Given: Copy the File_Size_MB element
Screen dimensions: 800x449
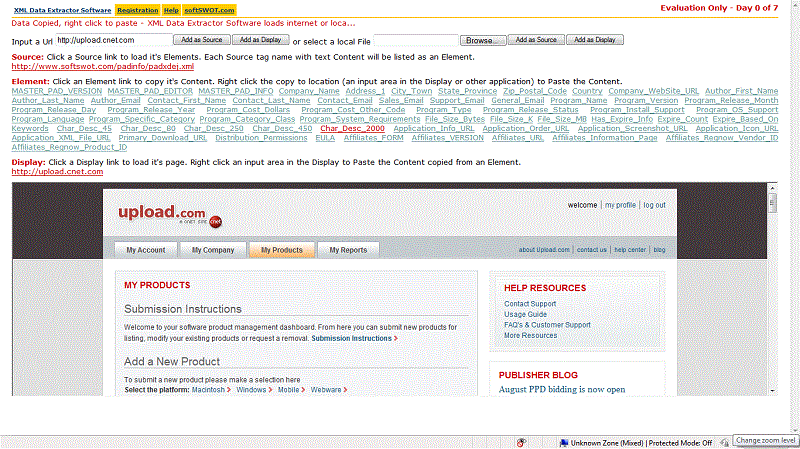Looking at the screenshot, I should pos(562,119).
